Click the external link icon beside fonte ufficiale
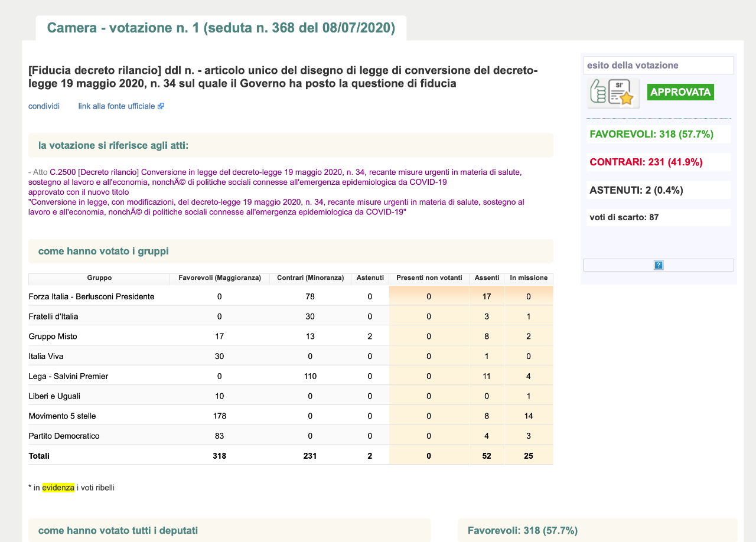Image resolution: width=756 pixels, height=542 pixels. [161, 106]
